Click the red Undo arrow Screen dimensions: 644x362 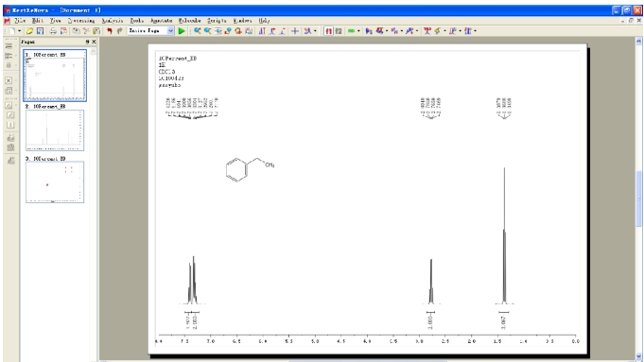pyautogui.click(x=110, y=31)
